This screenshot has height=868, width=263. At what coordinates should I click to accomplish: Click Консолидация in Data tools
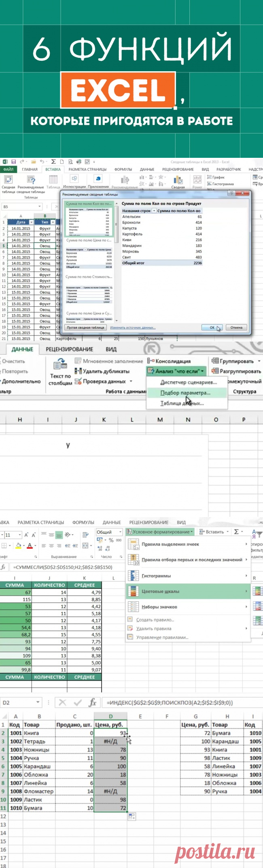coord(169,361)
